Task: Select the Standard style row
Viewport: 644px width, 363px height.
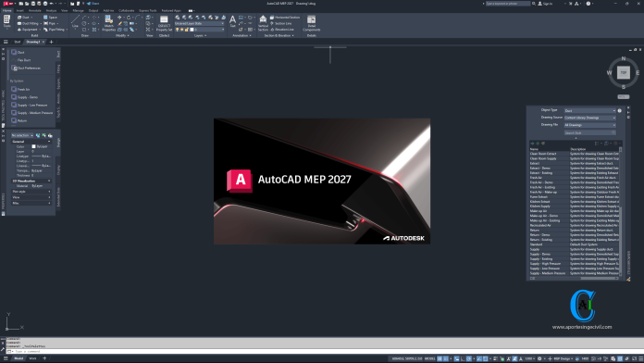Action: [x=574, y=244]
